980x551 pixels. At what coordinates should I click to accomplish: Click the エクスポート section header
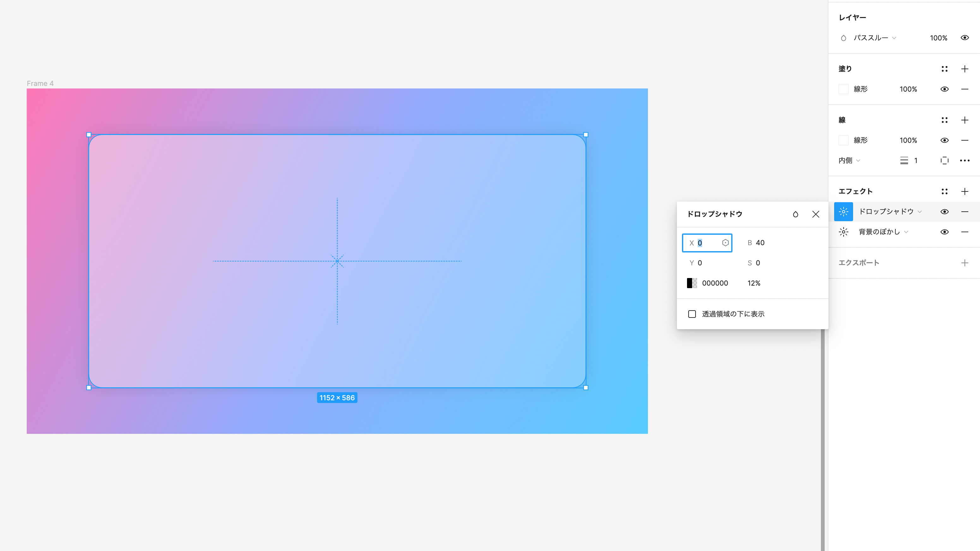click(859, 263)
